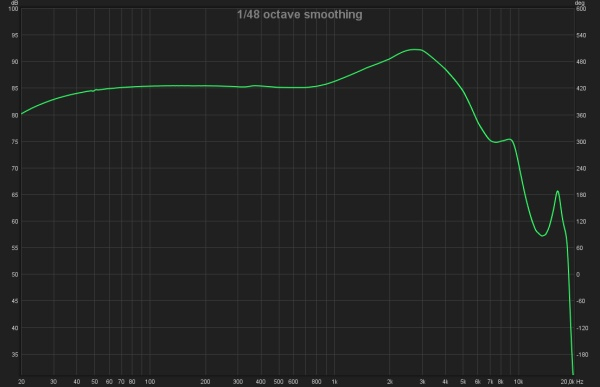Click the -180 label on the degree axis
The image size is (600, 387).
pyautogui.click(x=582, y=355)
